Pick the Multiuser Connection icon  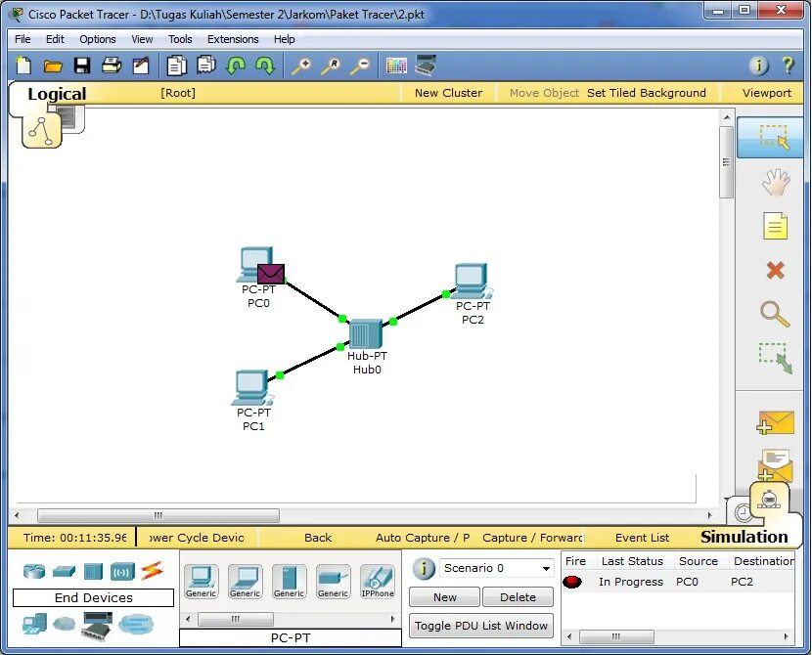[x=136, y=624]
